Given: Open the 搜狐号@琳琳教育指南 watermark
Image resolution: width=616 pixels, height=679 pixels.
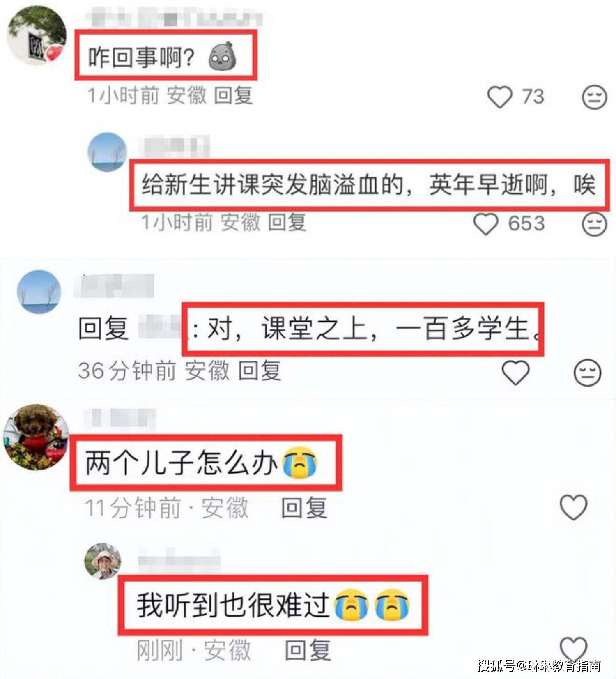Looking at the screenshot, I should point(539,665).
